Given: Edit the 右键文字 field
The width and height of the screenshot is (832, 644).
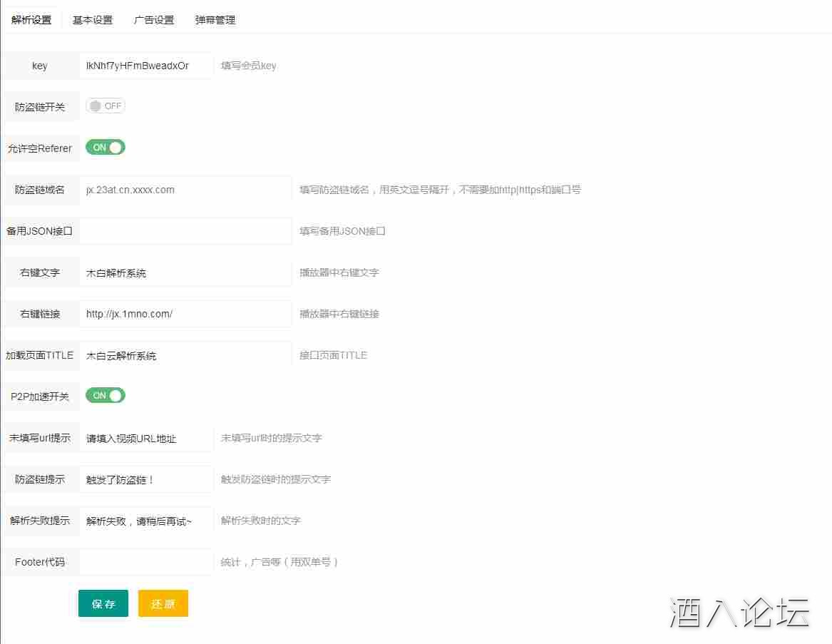Looking at the screenshot, I should pyautogui.click(x=185, y=272).
